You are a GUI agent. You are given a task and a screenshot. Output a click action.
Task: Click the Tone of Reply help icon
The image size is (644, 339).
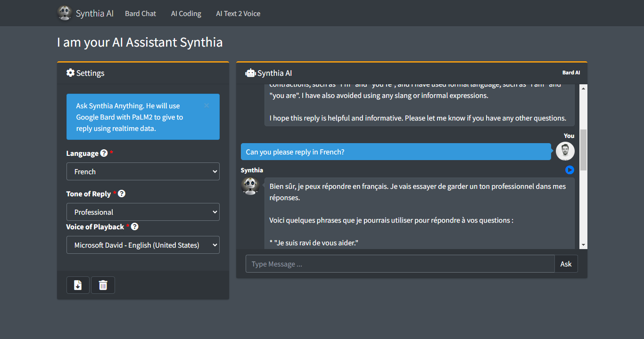pyautogui.click(x=122, y=194)
